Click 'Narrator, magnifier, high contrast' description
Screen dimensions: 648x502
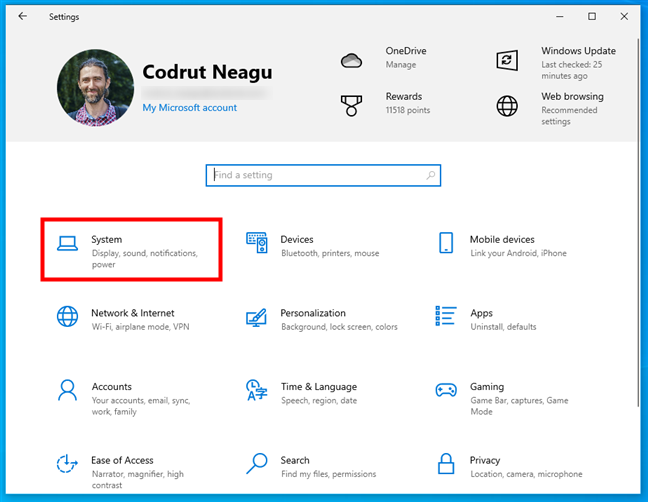[138, 480]
